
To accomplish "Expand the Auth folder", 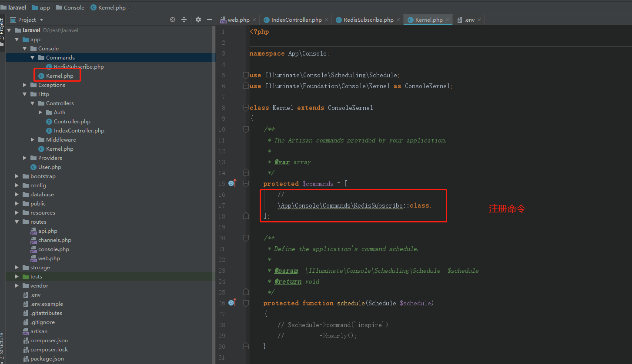I will 40,113.
